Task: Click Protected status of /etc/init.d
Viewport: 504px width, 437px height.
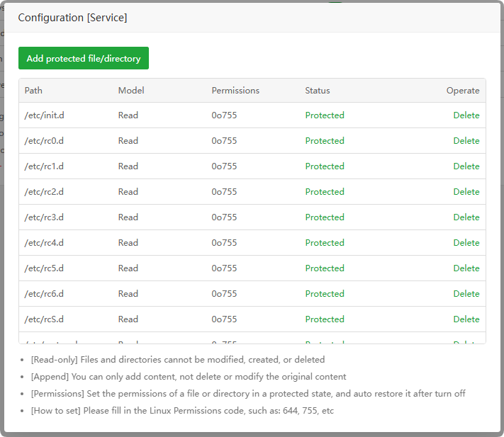Action: click(x=325, y=115)
